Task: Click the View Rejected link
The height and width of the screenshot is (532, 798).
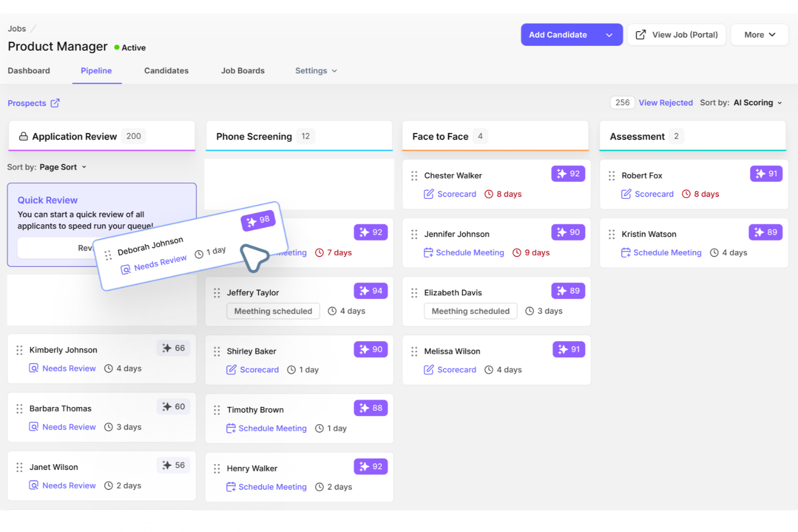Action: (665, 102)
